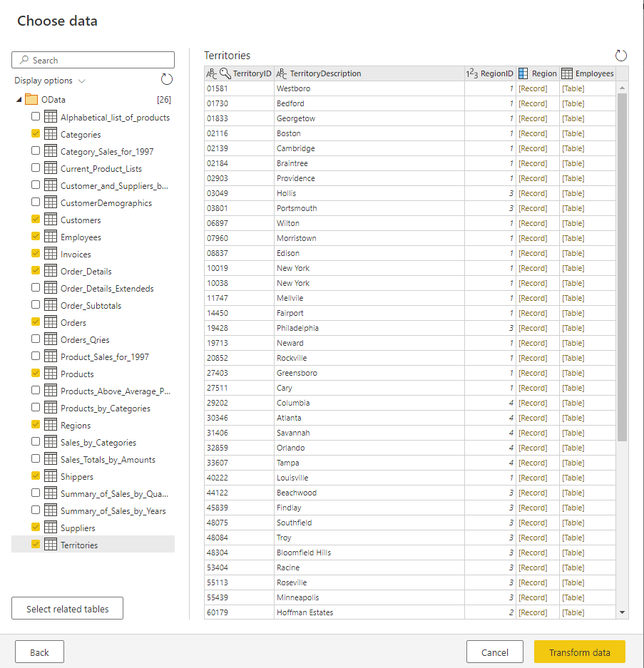Click the record icon on the Region column
Viewport: 644px width, 668px height.
click(521, 73)
